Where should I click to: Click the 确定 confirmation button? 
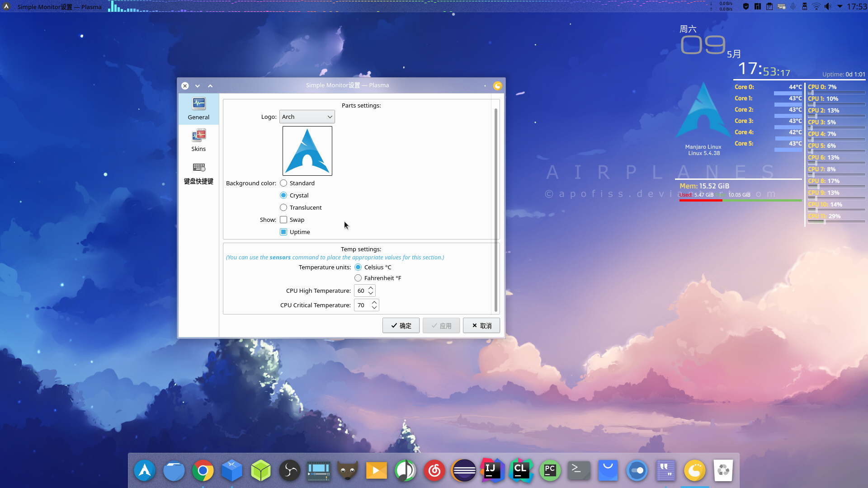point(401,325)
